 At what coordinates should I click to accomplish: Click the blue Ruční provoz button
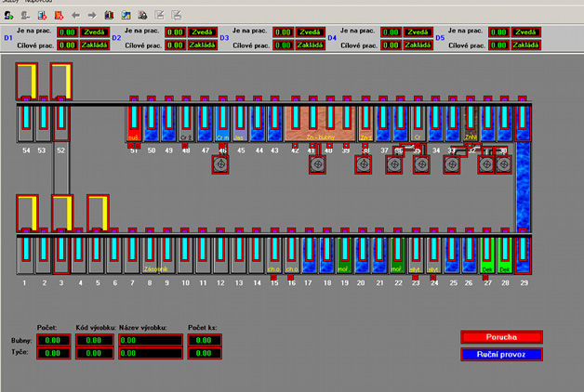click(501, 355)
